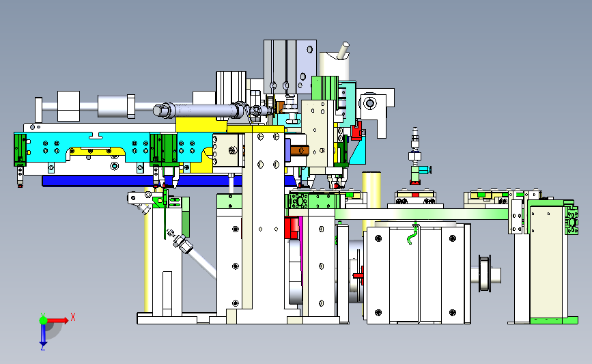592x364 pixels.
Task: Click the red X label of the triad
Action: [73, 317]
